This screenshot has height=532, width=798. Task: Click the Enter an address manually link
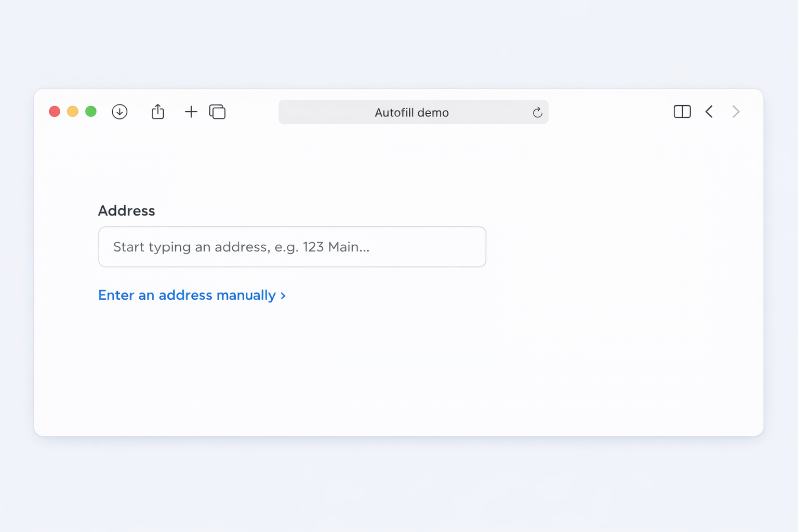187,295
